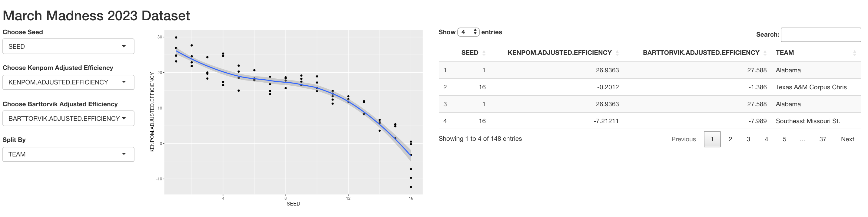Select the Southeast Missouri St. table row

[650, 121]
